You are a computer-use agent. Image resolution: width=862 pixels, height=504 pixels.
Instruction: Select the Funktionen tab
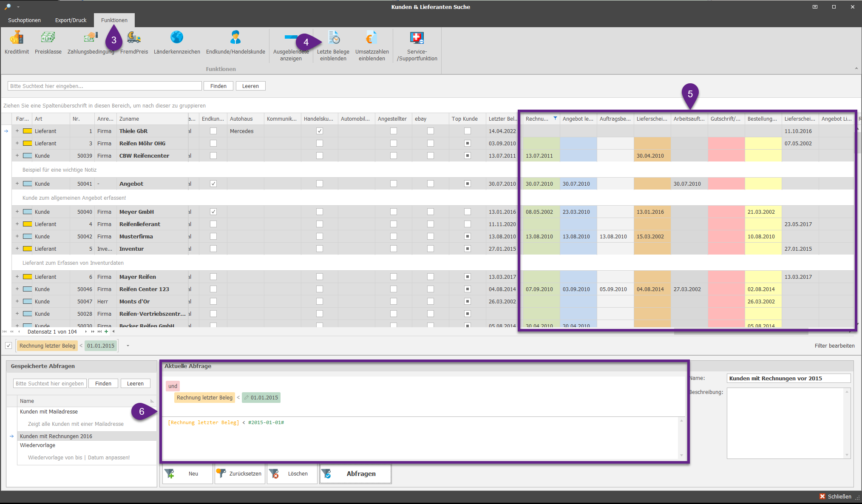point(114,20)
